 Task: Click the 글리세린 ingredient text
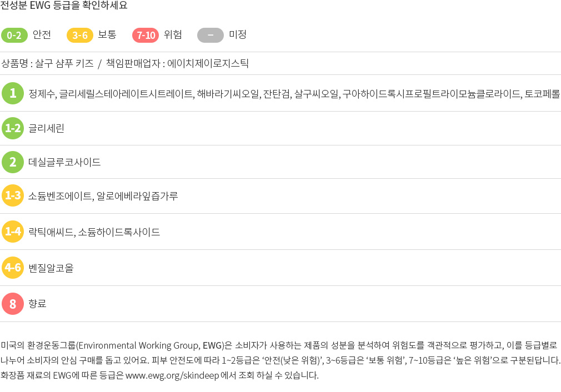pos(47,128)
